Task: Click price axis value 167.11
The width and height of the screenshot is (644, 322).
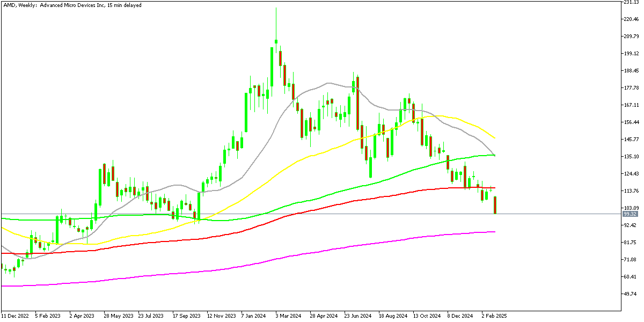Action: tap(632, 105)
